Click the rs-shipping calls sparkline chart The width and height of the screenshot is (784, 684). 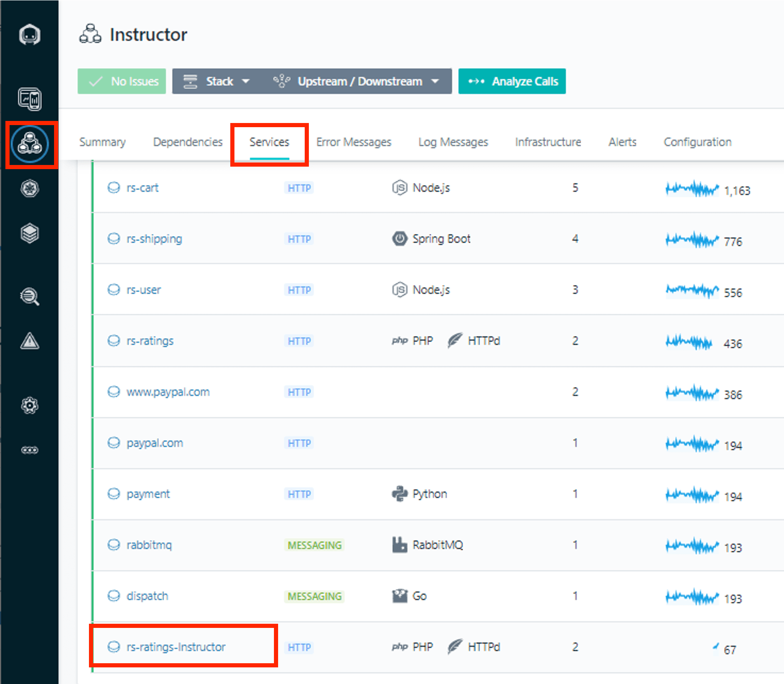tap(692, 240)
